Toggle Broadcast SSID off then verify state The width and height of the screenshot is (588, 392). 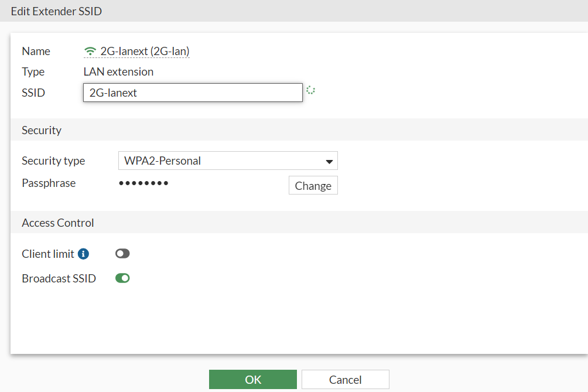122,278
